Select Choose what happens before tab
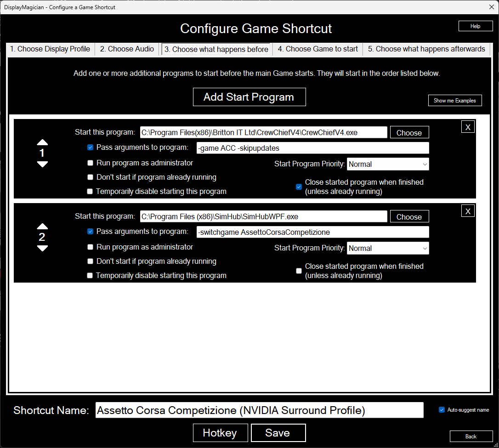Image resolution: width=499 pixels, height=448 pixels. [x=216, y=49]
